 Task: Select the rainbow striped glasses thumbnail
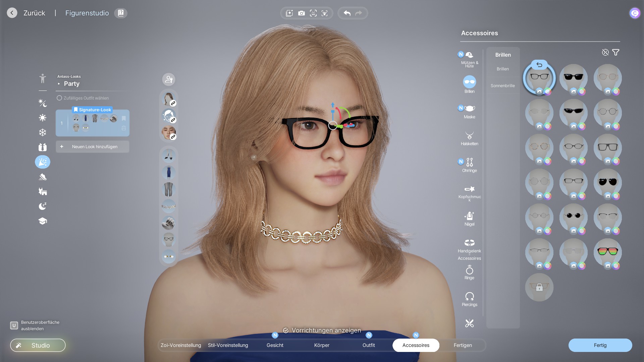click(x=608, y=251)
